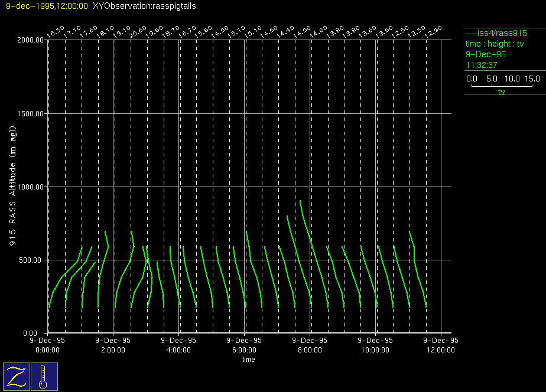Click the 11:32:37 timestamp in legend

tap(482, 65)
